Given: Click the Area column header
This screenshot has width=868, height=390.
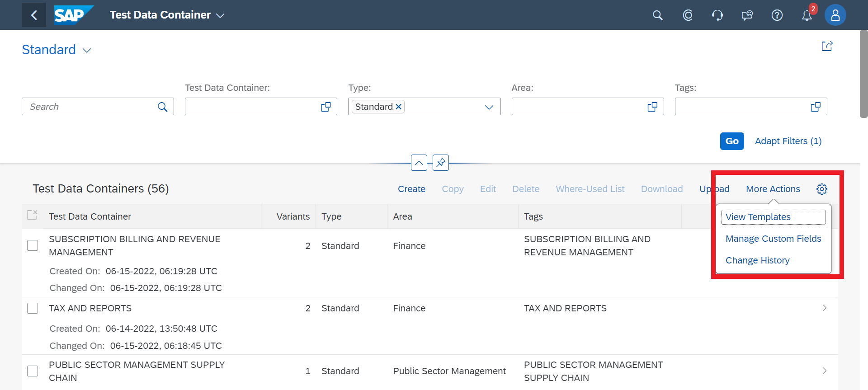Looking at the screenshot, I should [x=453, y=216].
